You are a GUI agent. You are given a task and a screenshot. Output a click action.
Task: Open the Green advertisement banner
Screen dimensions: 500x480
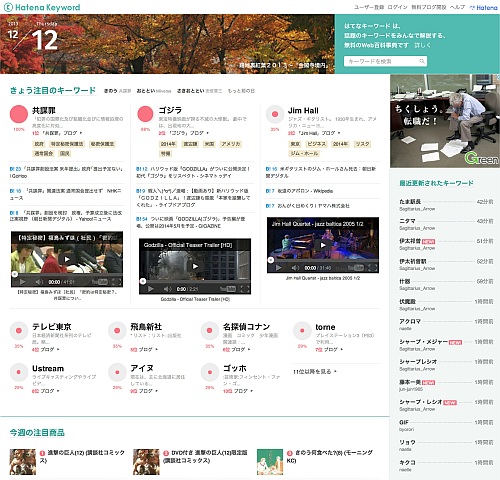point(445,121)
